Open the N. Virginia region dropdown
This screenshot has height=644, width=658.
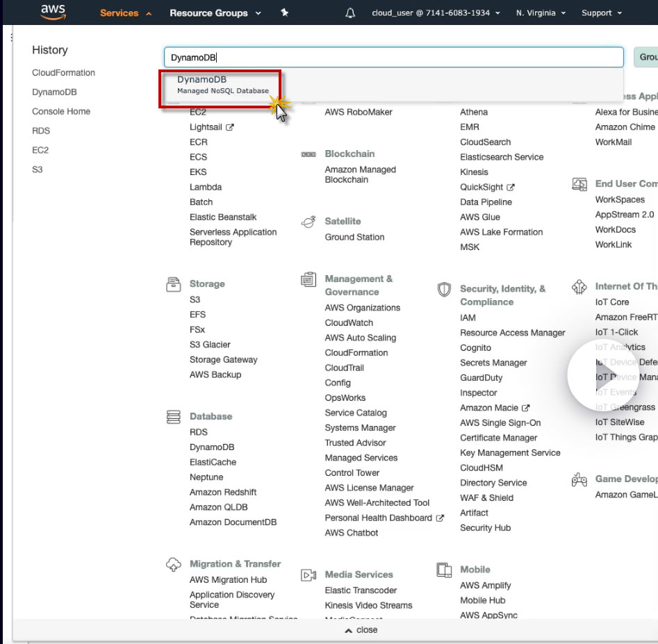coord(541,13)
